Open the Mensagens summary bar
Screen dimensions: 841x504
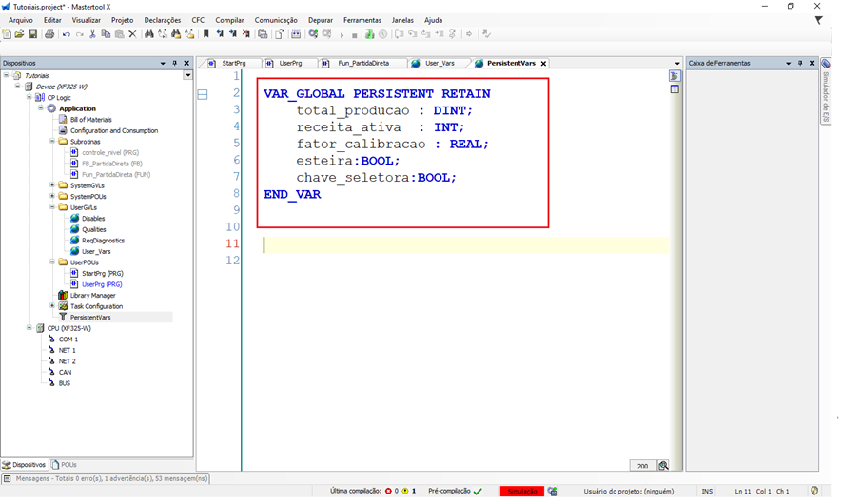[105, 478]
